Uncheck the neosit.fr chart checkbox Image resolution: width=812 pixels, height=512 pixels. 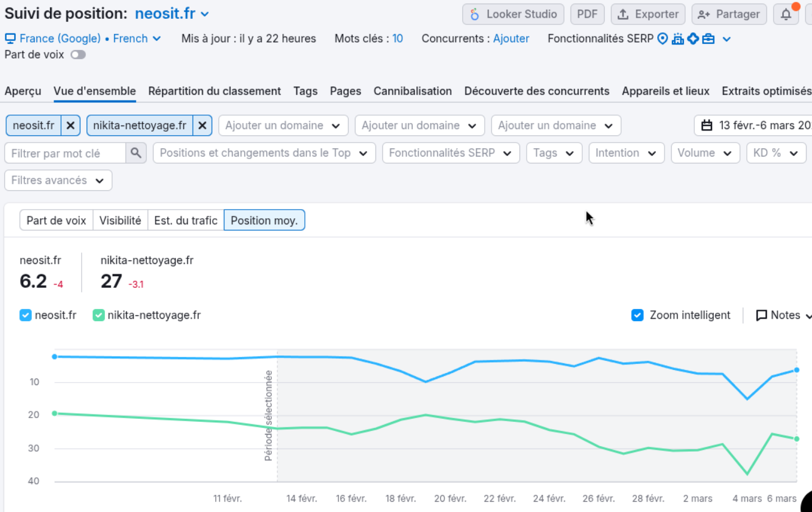[x=26, y=315]
